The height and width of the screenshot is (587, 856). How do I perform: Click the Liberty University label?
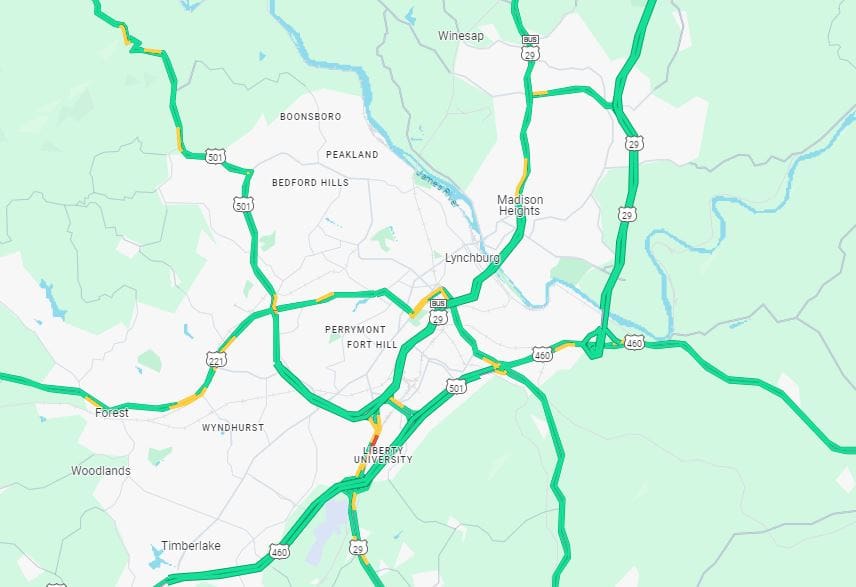click(383, 455)
